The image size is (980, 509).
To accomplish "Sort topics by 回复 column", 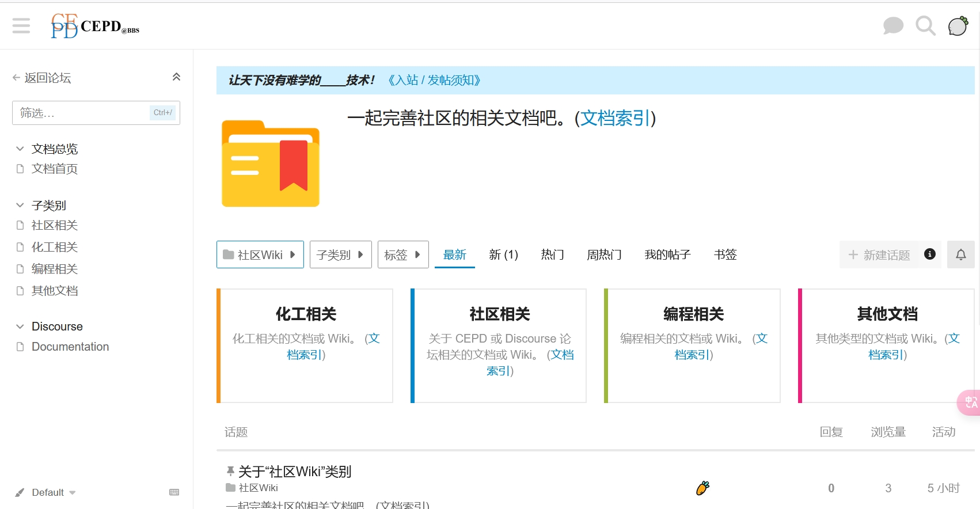I will coord(831,432).
